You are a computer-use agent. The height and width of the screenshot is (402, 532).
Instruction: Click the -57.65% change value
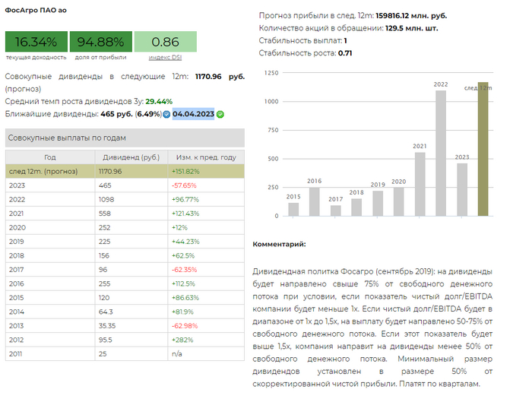pos(184,185)
